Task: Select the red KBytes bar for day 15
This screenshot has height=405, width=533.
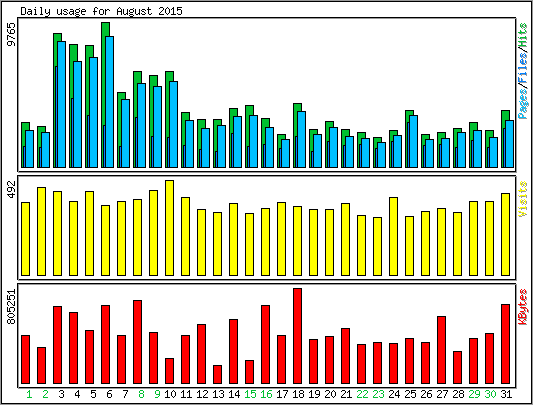Action: [250, 372]
